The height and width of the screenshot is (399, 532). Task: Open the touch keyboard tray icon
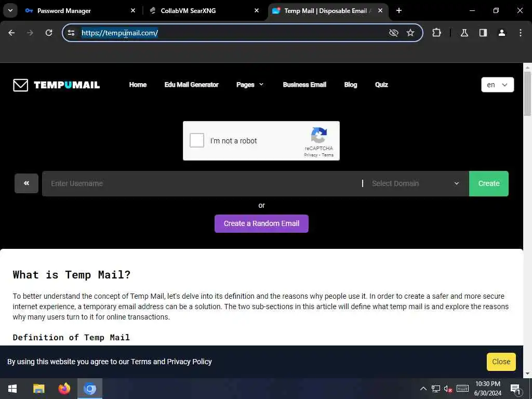[462, 389]
